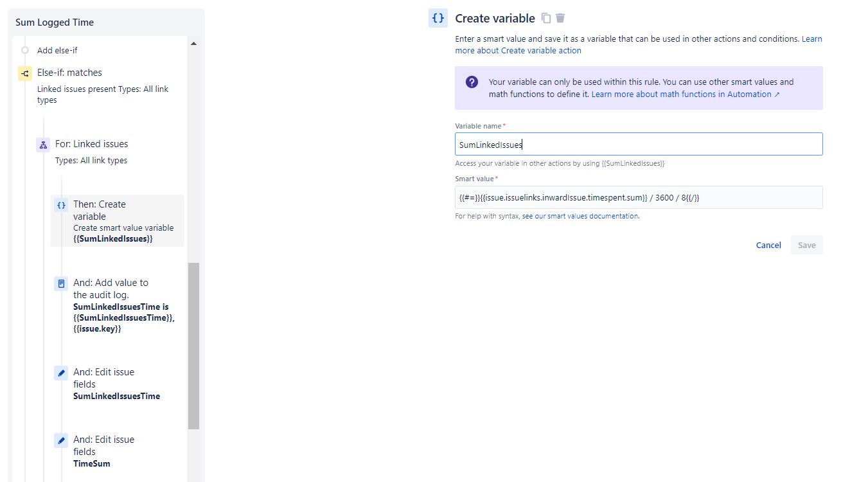Open Edit issue fields SumLinkedIssuesTime step
Image resolution: width=868 pixels, height=482 pixels.
(x=118, y=384)
